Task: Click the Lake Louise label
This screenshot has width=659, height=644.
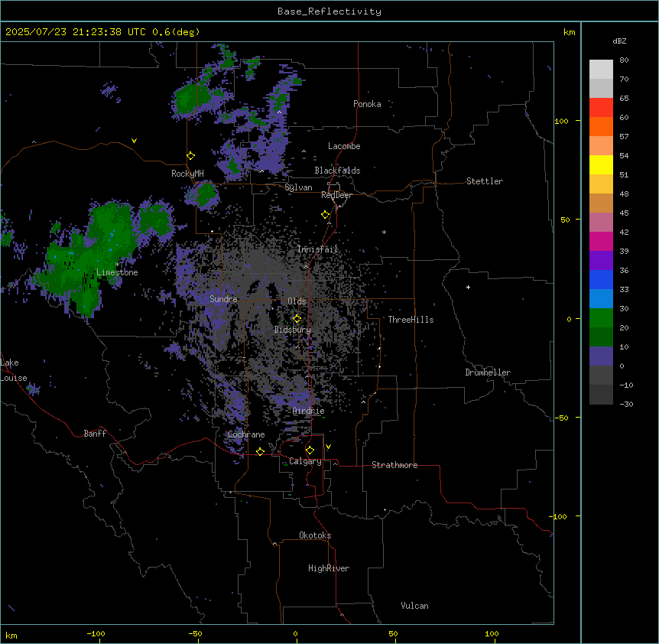Action: (14, 370)
